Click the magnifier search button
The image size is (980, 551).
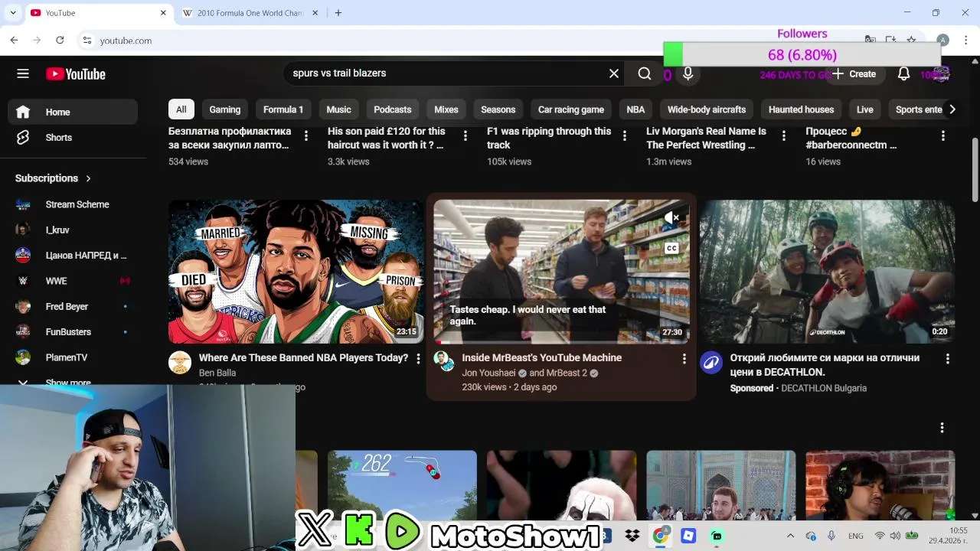tap(645, 73)
